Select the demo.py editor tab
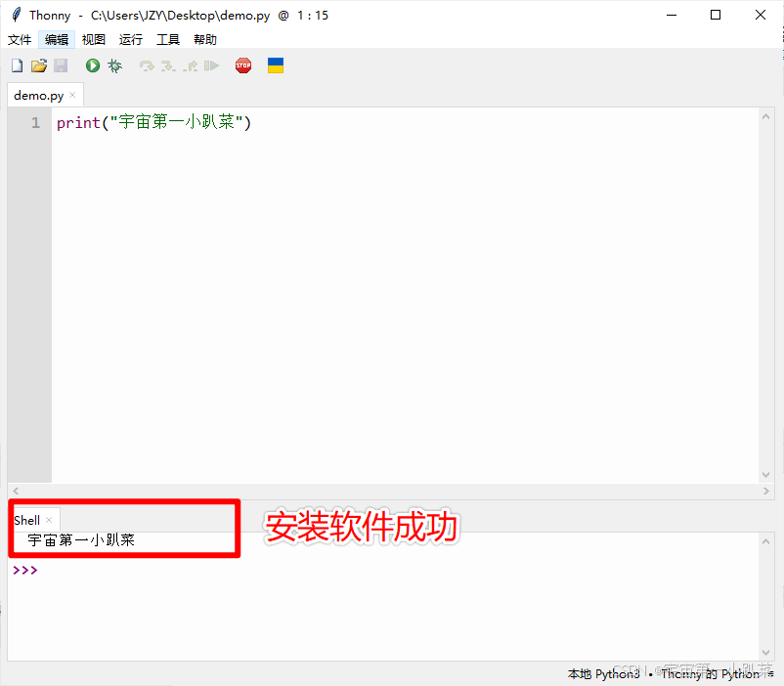 pyautogui.click(x=37, y=95)
